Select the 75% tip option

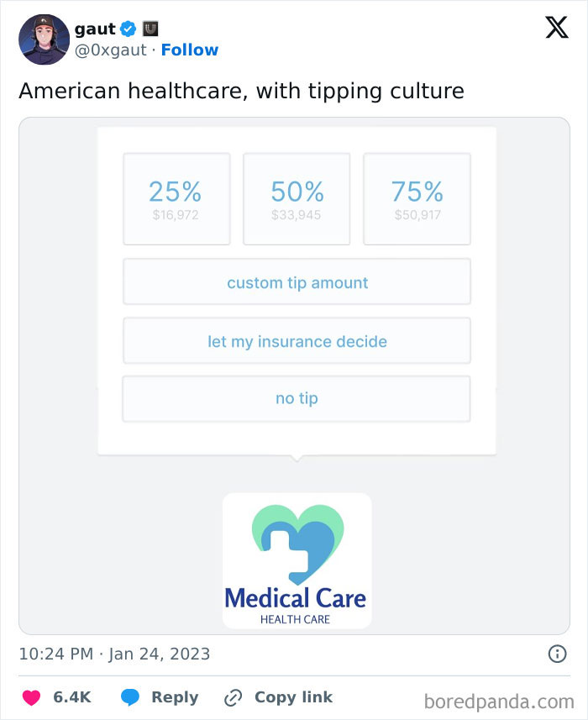(417, 198)
